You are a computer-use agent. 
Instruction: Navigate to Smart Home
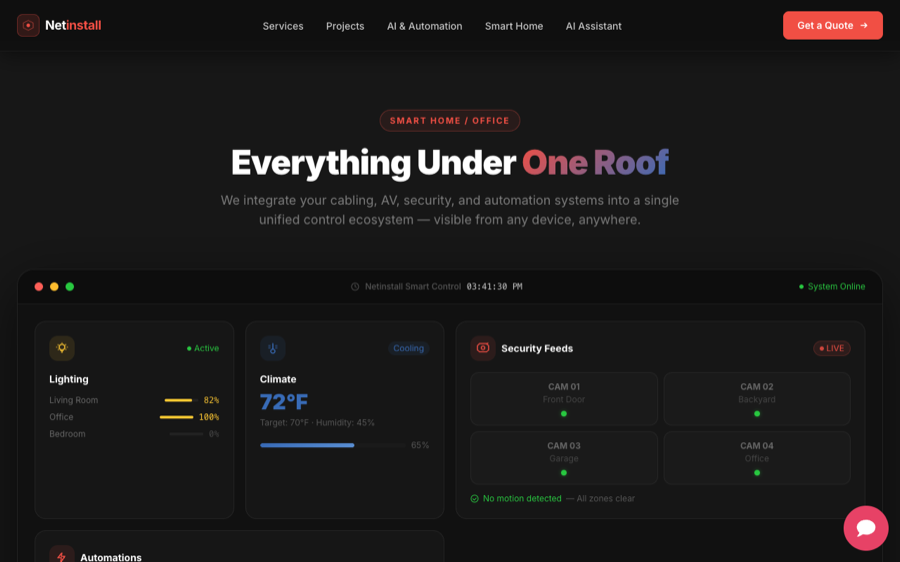[514, 26]
